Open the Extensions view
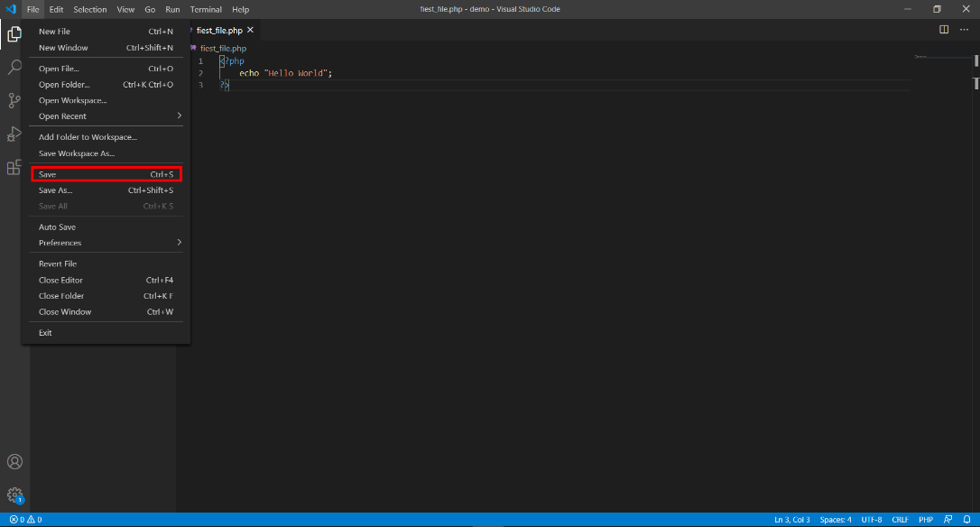Screen dimensions: 980x527 14,167
